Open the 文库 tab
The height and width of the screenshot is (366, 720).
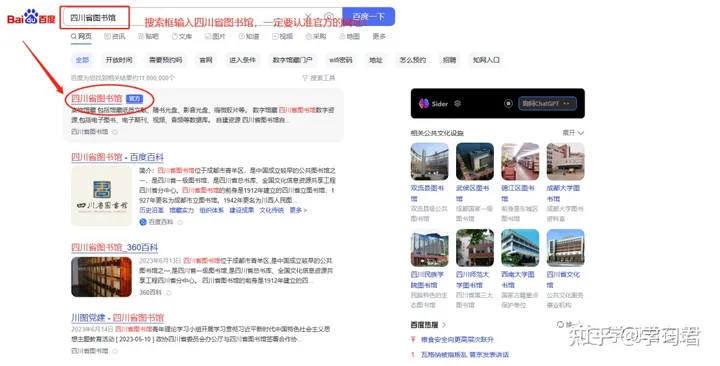pyautogui.click(x=182, y=36)
